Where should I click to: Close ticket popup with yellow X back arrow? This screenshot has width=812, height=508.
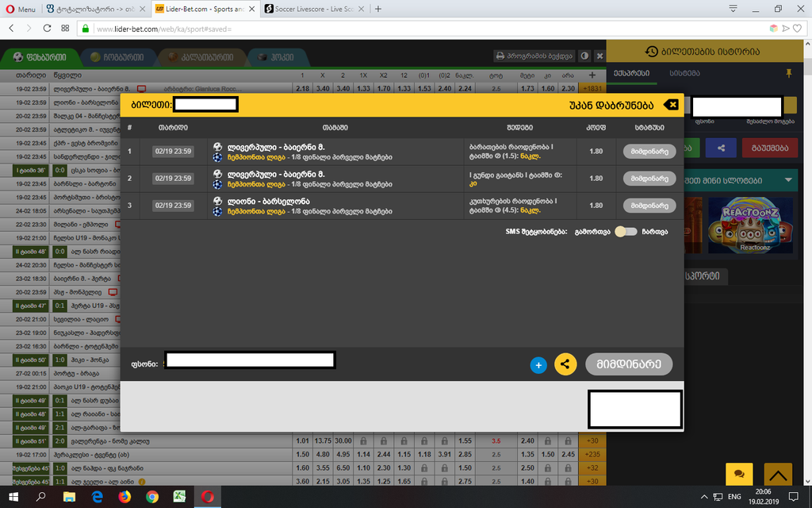pyautogui.click(x=671, y=105)
